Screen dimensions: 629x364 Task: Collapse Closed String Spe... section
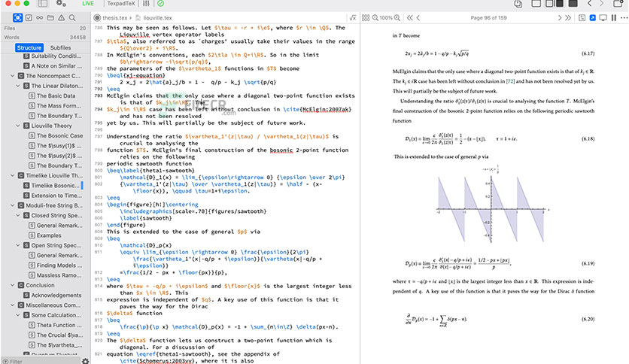pyautogui.click(x=18, y=215)
